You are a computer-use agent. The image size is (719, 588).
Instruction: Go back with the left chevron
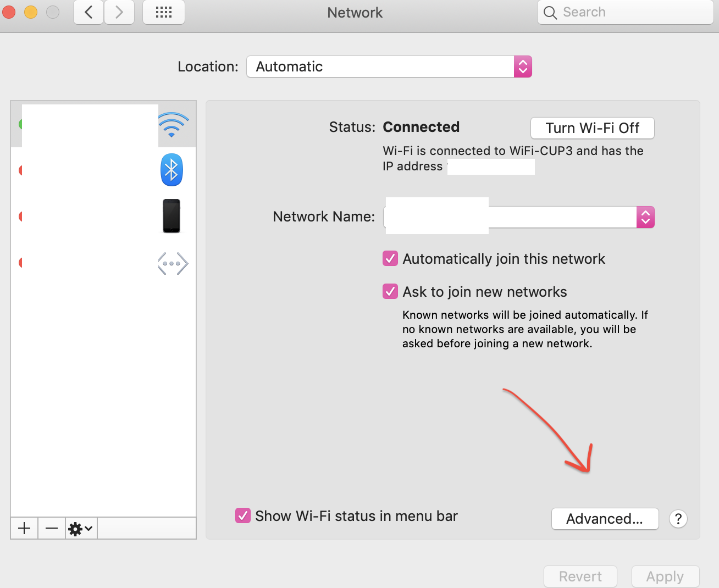click(x=89, y=12)
